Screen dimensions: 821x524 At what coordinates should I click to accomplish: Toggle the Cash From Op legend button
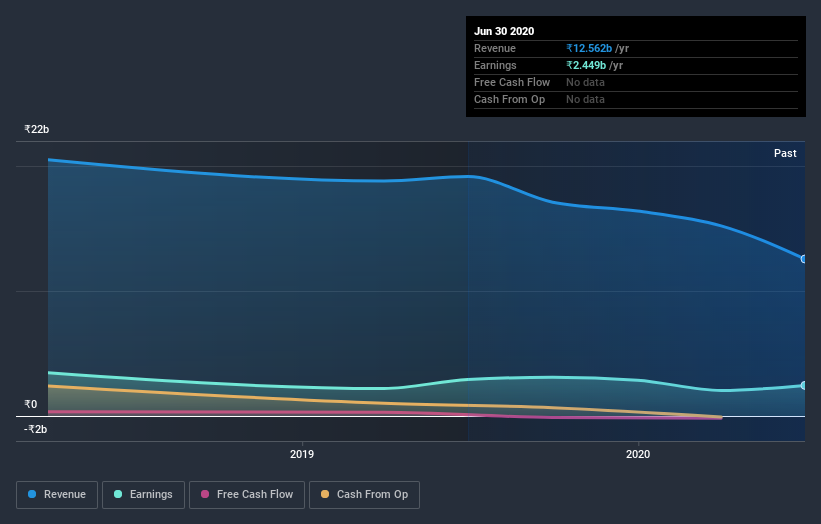364,495
